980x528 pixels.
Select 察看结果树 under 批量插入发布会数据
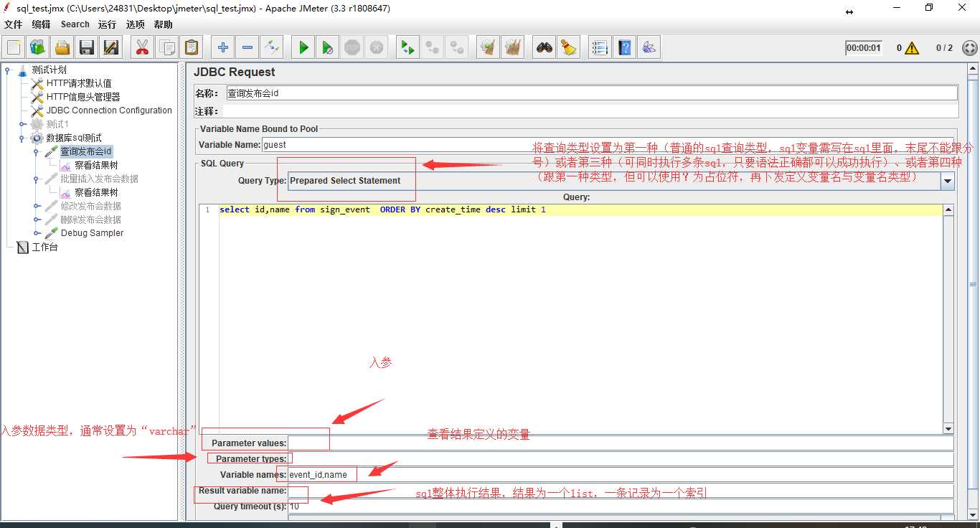click(x=96, y=192)
